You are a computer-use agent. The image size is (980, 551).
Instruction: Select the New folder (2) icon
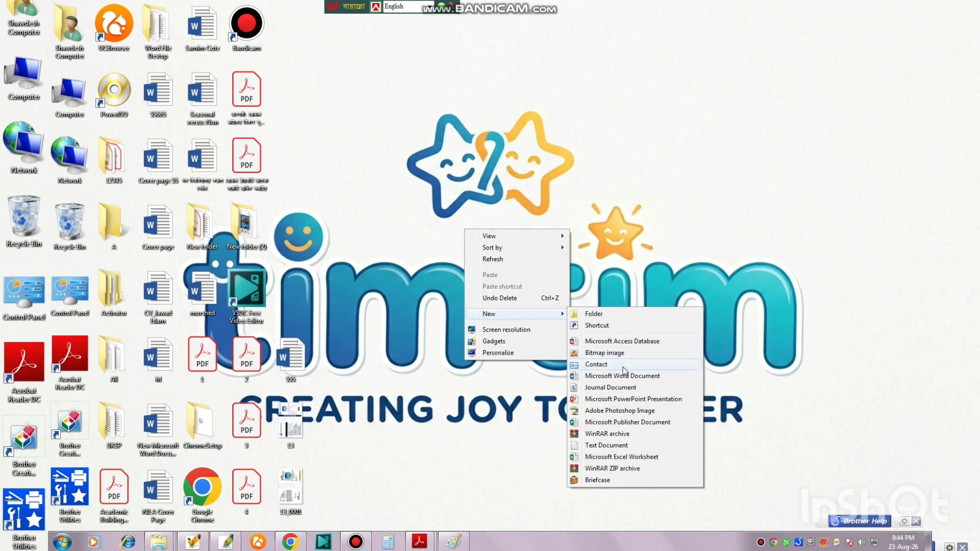pos(247,227)
